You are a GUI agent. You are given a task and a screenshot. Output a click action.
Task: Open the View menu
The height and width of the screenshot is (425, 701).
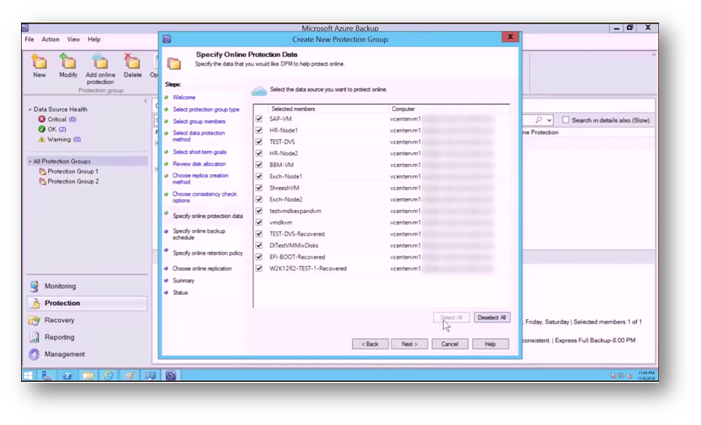pos(73,39)
